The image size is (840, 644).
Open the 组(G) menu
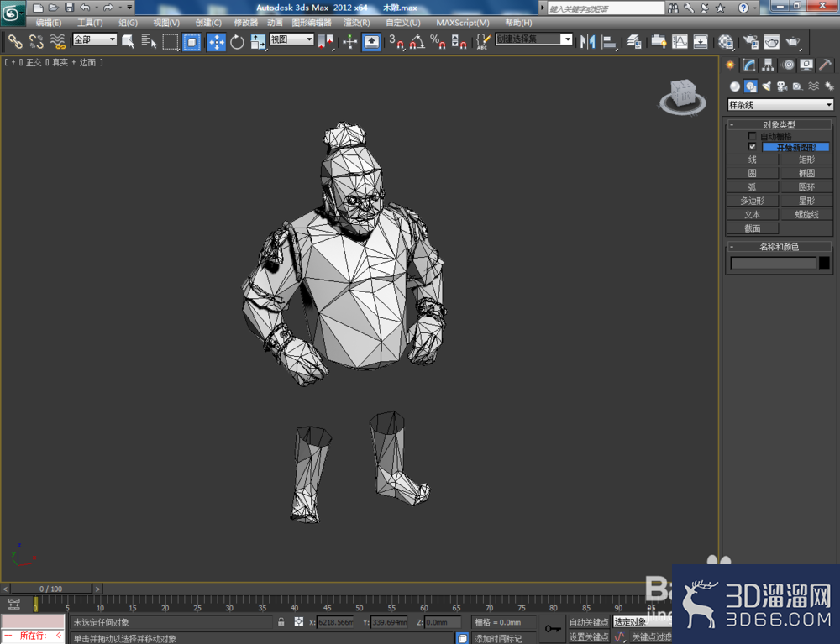click(128, 23)
